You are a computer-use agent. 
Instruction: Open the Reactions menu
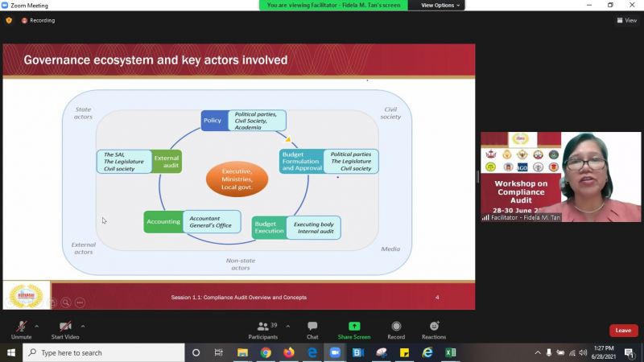pos(434,329)
